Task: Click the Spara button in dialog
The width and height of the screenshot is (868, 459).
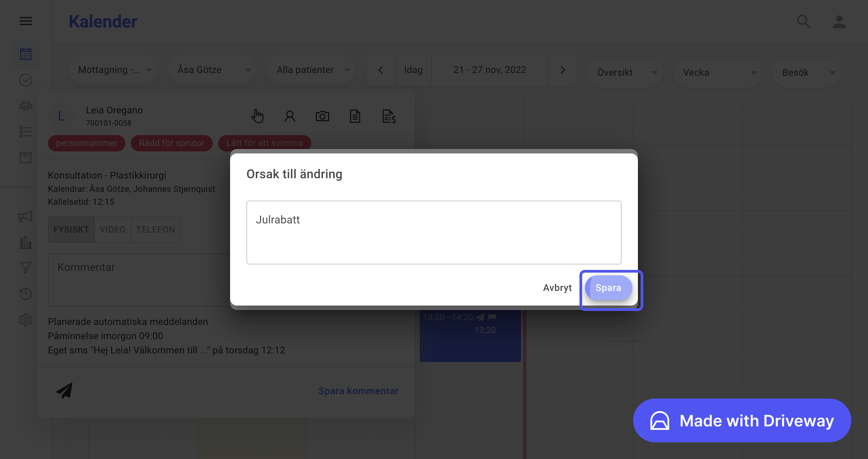Action: (x=609, y=288)
